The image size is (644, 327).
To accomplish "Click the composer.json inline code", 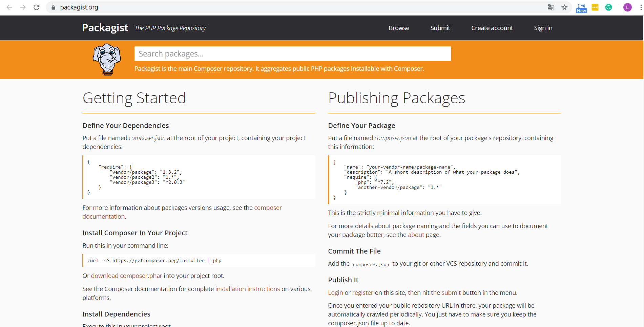I will (x=371, y=264).
